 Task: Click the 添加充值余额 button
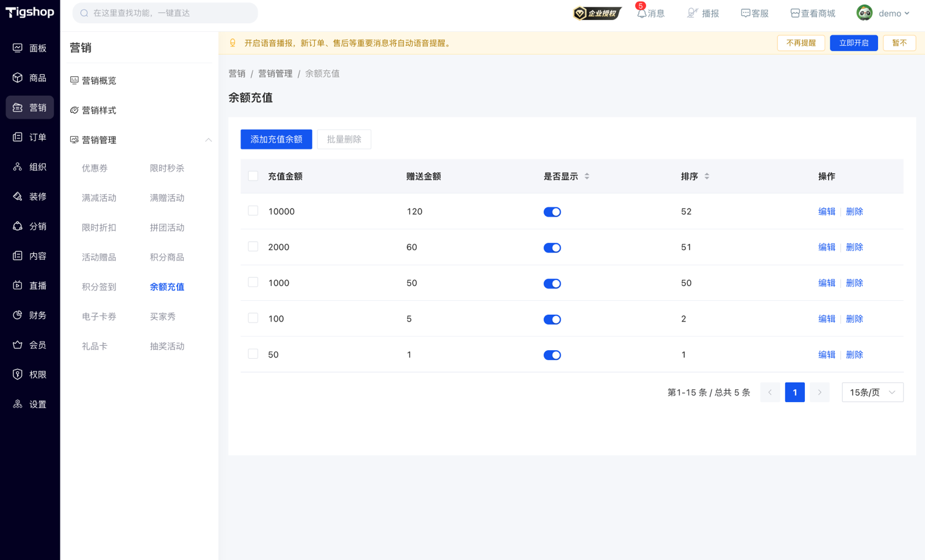[x=276, y=139]
